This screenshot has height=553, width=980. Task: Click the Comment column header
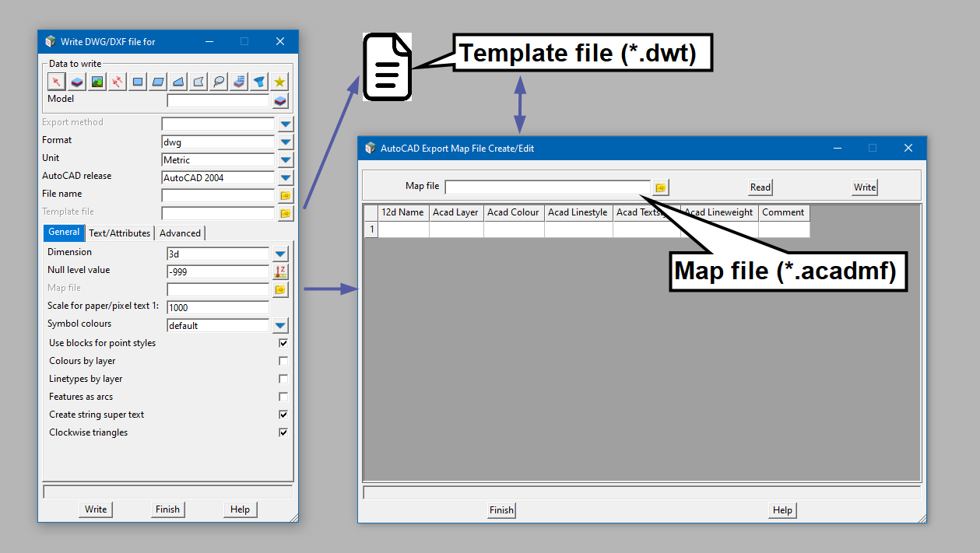coord(784,213)
